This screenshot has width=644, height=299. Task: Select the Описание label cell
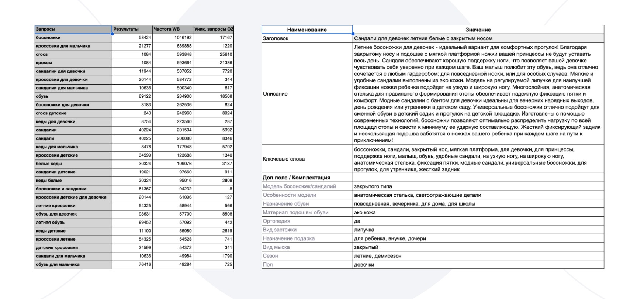[307, 94]
